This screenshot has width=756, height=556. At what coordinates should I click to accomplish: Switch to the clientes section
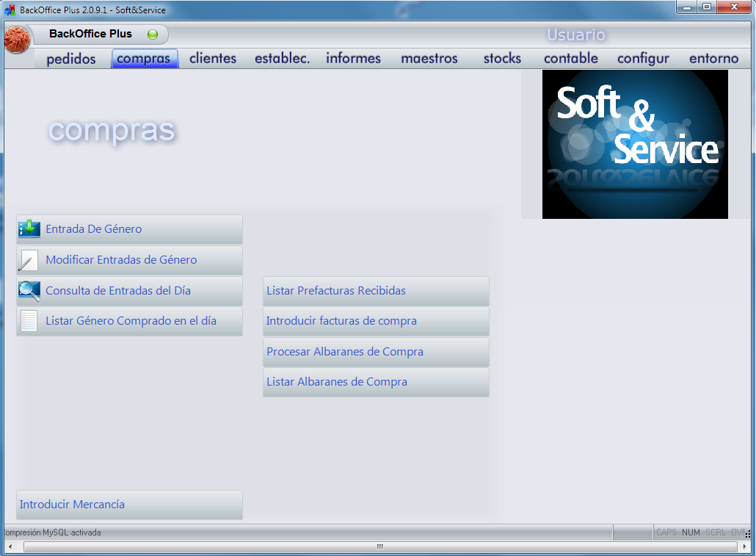213,59
